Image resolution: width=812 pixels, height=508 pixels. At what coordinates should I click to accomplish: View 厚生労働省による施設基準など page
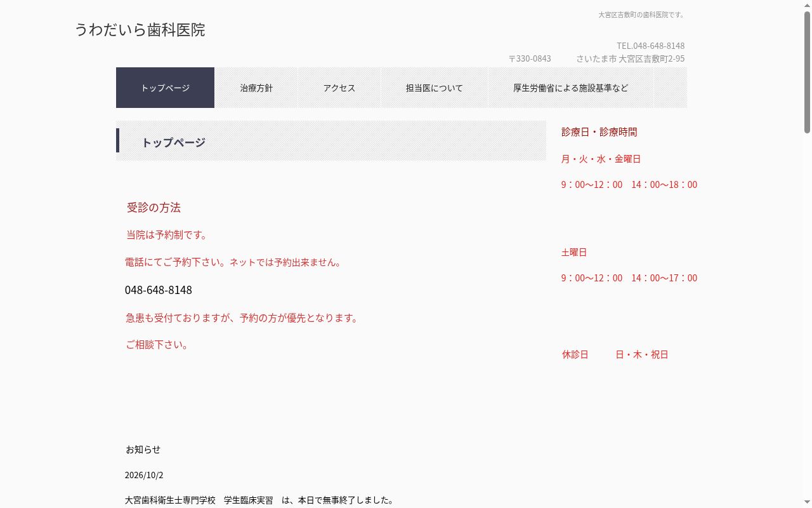point(571,88)
